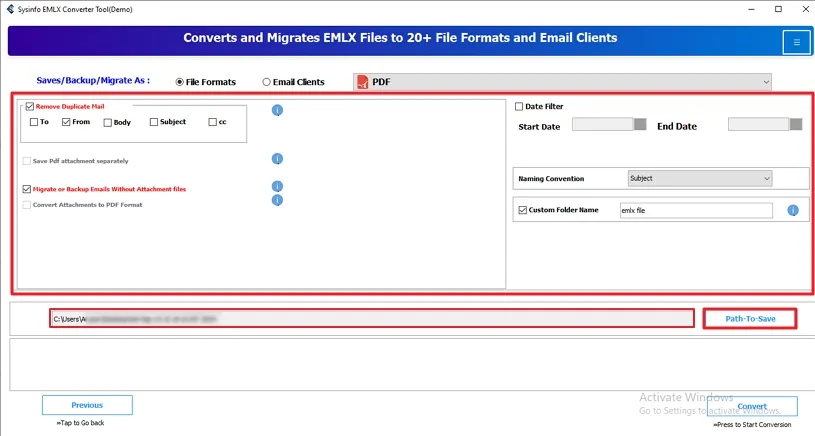The width and height of the screenshot is (815, 436).
Task: Open Naming Convention Subject dropdown
Action: click(700, 178)
